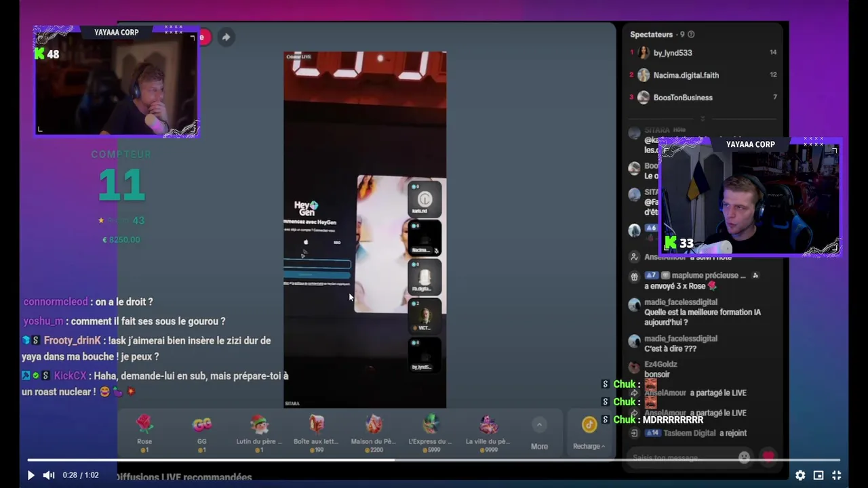
Task: Click Tasleem Digital who joined
Action: point(690,433)
